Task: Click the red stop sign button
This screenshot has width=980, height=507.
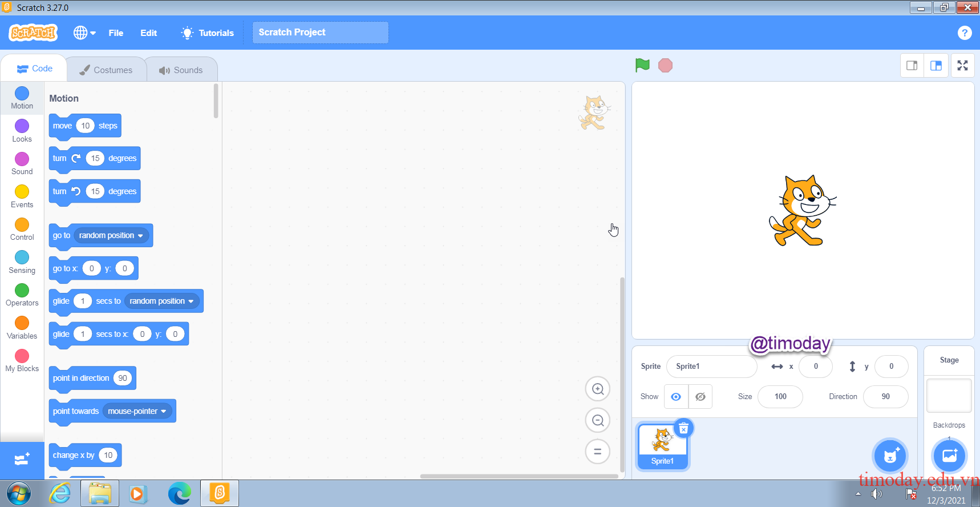Action: 665,66
